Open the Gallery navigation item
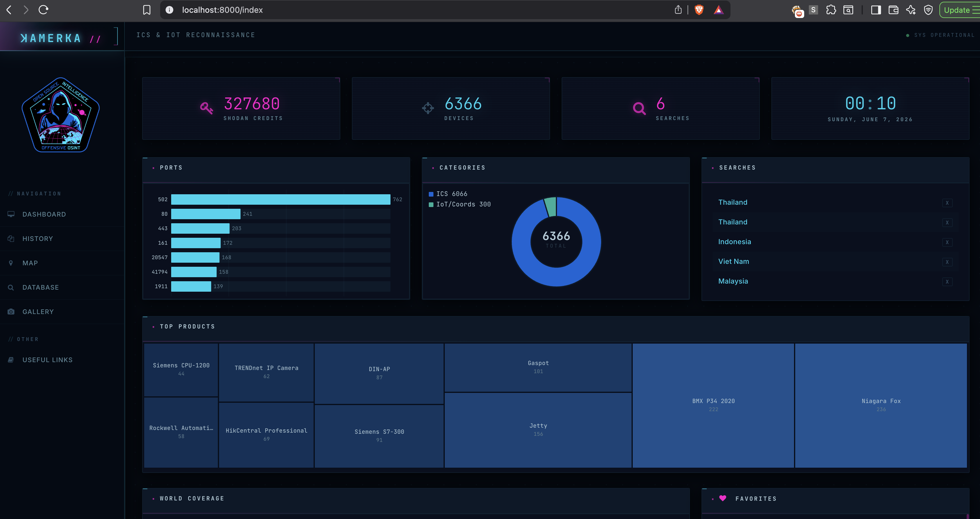 pos(62,312)
